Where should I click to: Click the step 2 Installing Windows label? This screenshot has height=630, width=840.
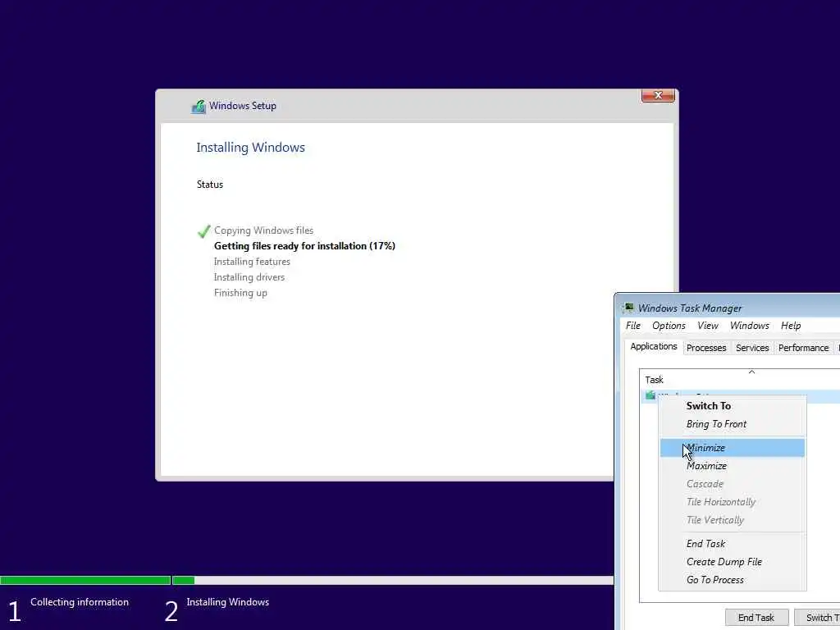point(228,602)
